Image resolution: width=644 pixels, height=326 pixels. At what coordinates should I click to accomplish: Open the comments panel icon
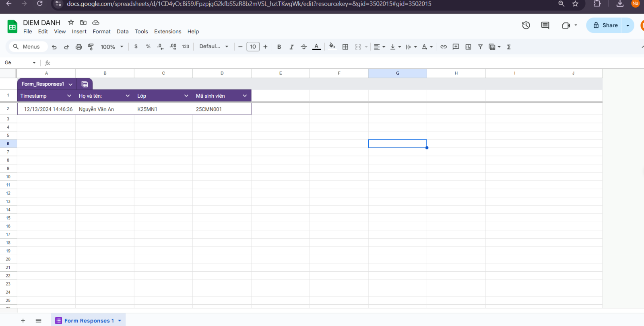pyautogui.click(x=545, y=25)
